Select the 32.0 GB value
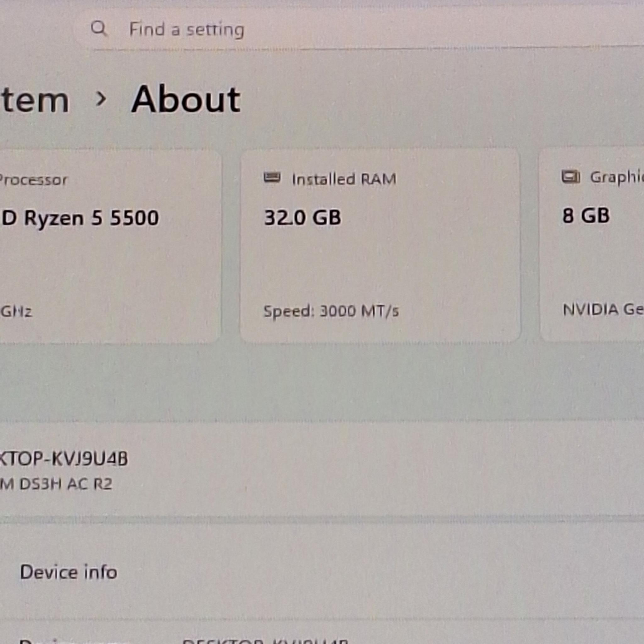The image size is (644, 644). click(302, 218)
